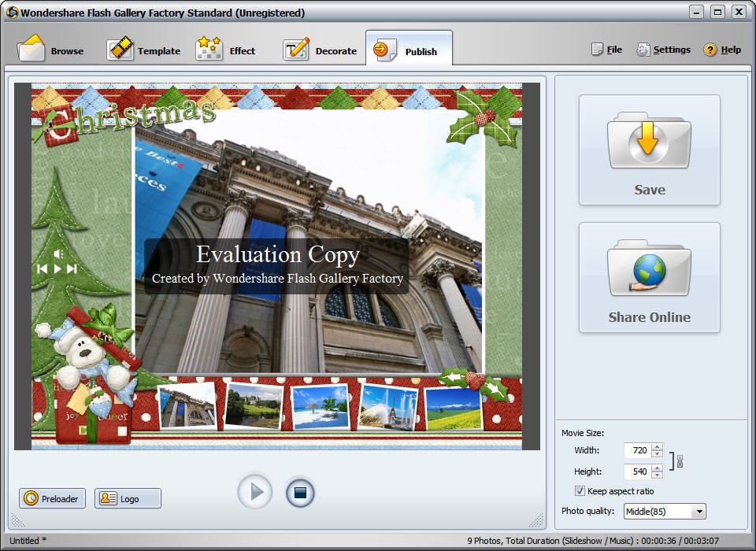756x551 pixels.
Task: Open the Browse panel
Action: click(51, 49)
